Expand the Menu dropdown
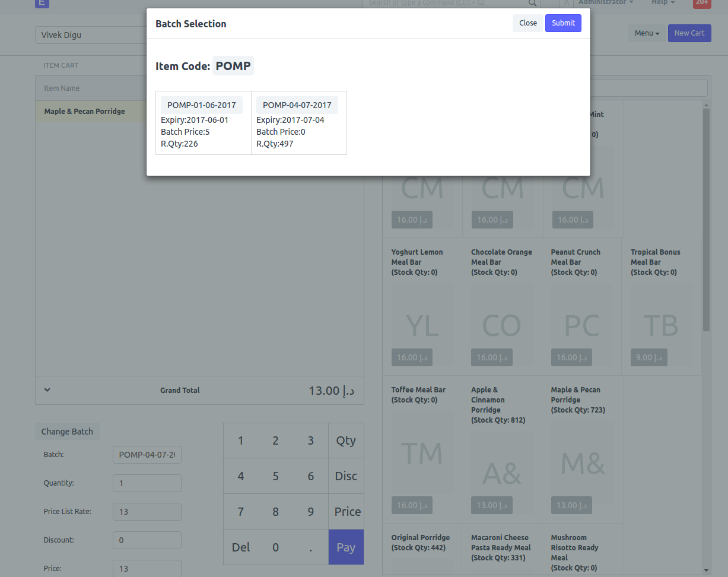Image resolution: width=728 pixels, height=577 pixels. (x=647, y=33)
